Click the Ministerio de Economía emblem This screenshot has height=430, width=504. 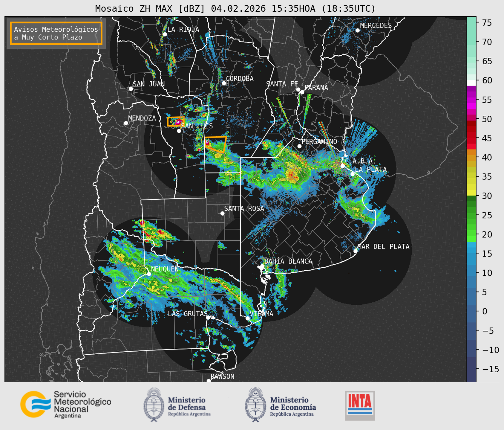(256, 405)
